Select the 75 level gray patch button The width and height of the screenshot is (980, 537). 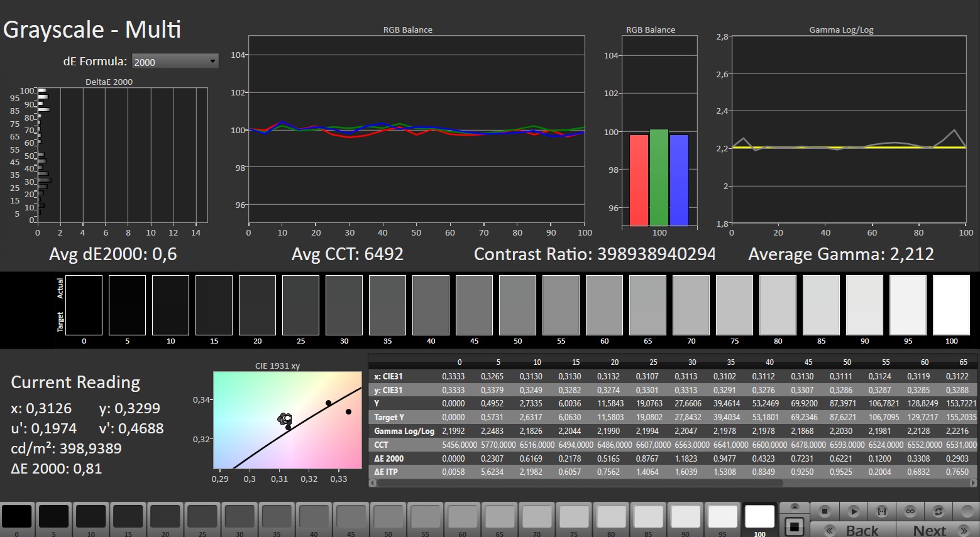573,519
